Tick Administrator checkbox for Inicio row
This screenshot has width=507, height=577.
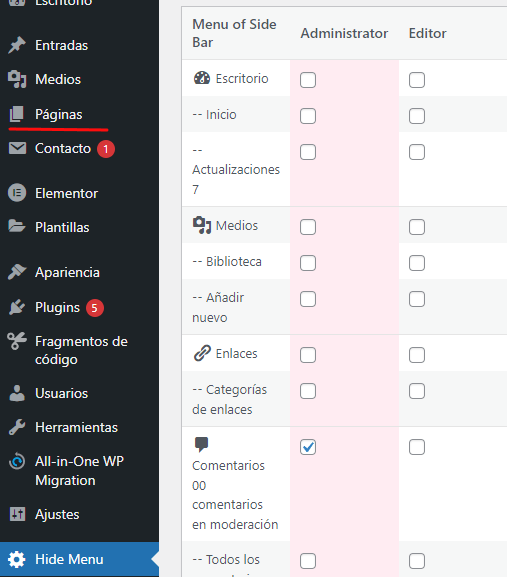pos(308,116)
